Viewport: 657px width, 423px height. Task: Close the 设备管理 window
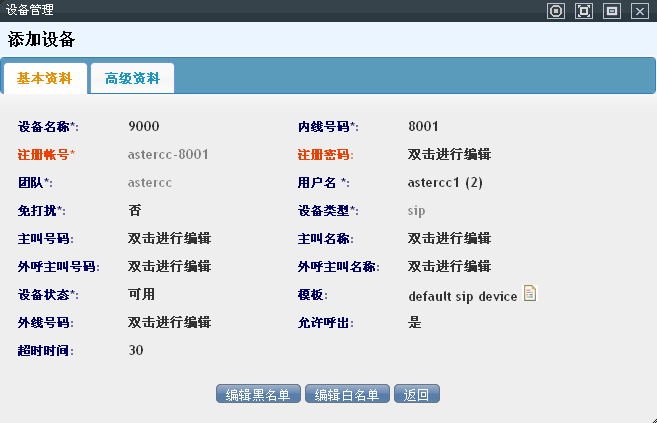pyautogui.click(x=640, y=11)
